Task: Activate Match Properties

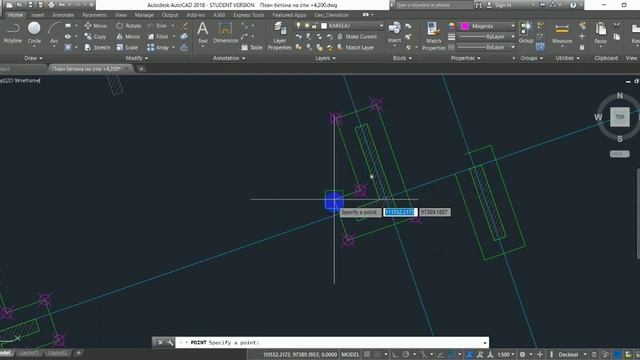Action: (433, 36)
